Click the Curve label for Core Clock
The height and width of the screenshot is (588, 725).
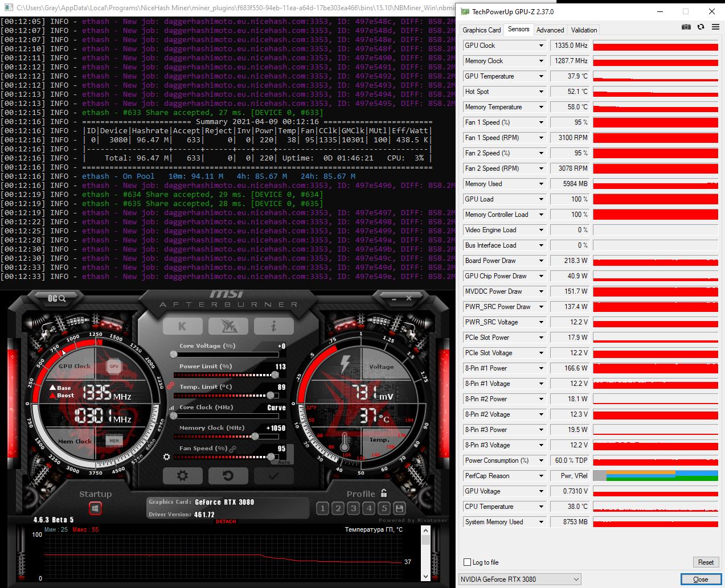[x=276, y=408]
